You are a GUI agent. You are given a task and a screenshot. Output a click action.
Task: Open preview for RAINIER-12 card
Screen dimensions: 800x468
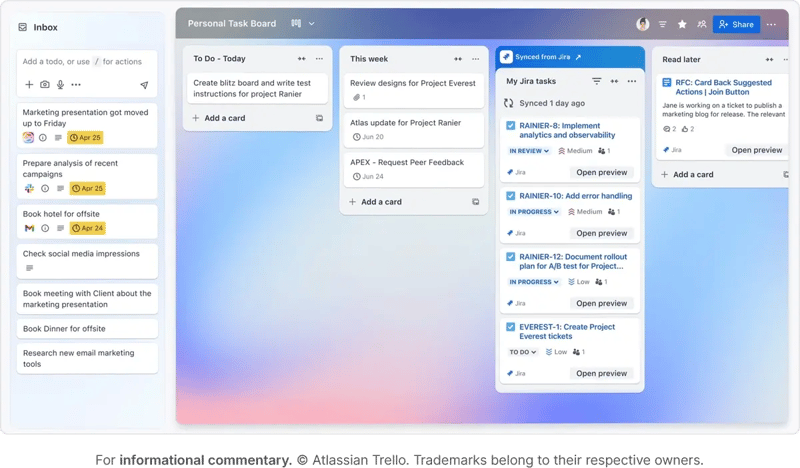coord(602,303)
